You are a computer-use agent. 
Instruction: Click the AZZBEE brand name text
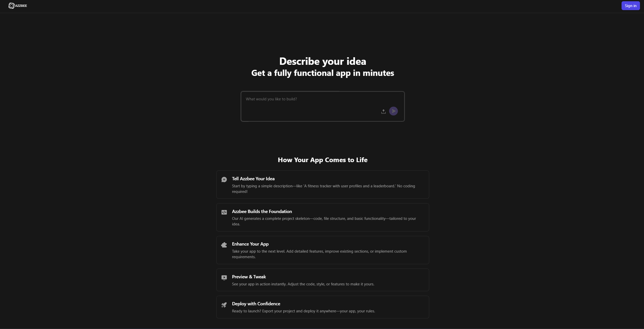click(x=21, y=6)
